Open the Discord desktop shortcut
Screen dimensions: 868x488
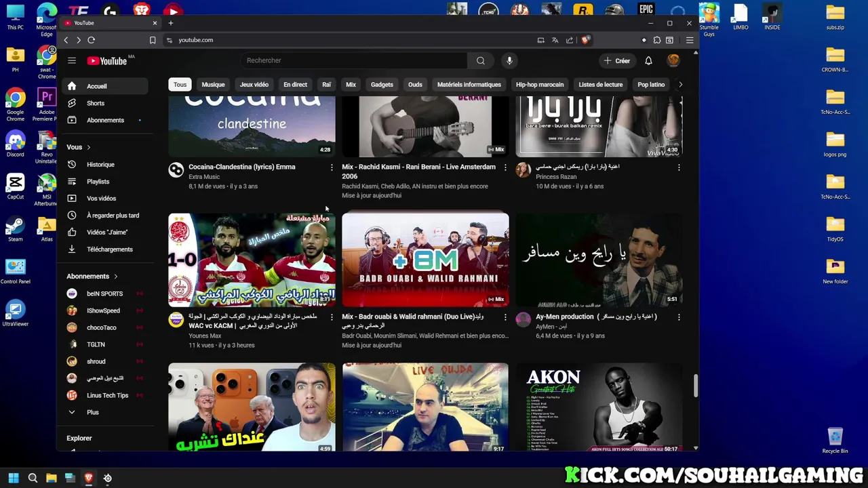(15, 145)
